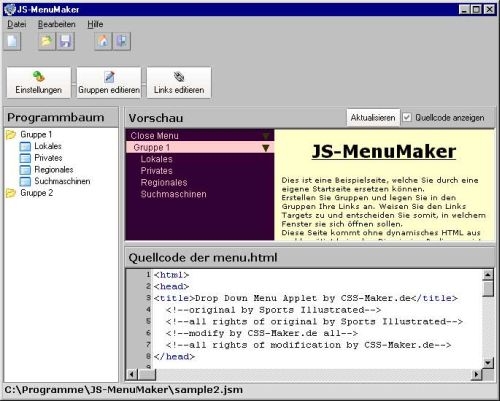Open the Datei menu
The height and width of the screenshot is (401, 500).
[x=17, y=24]
